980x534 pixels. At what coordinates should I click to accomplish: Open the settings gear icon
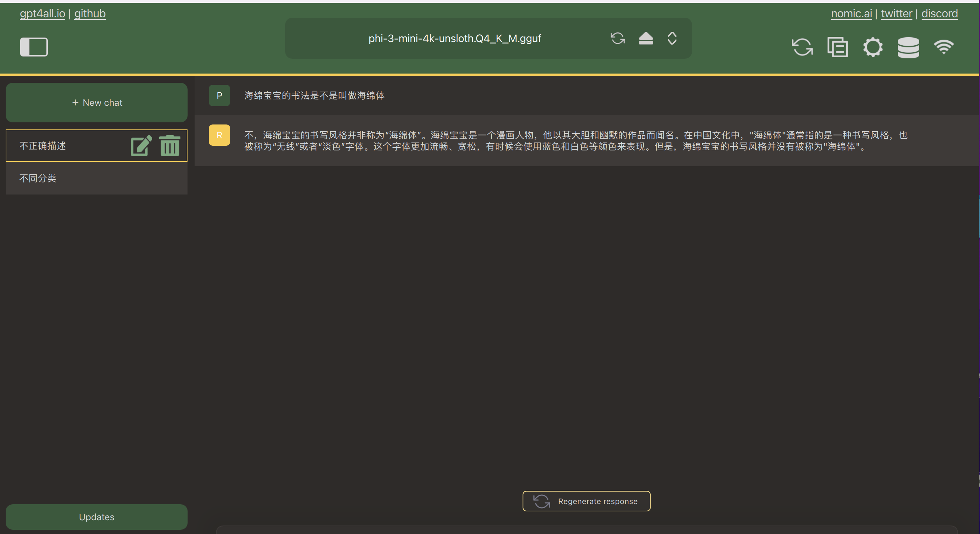click(x=873, y=47)
